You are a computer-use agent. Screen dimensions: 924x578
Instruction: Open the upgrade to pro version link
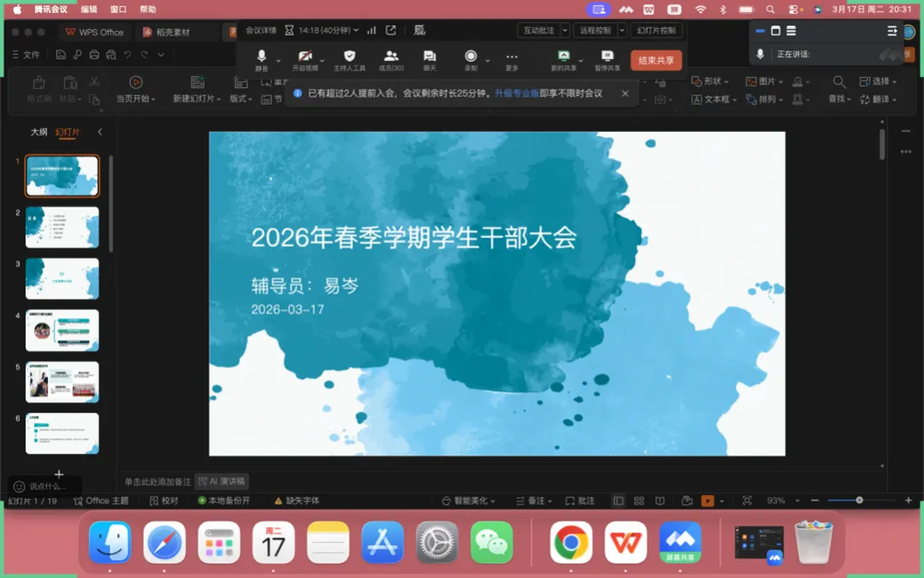point(517,93)
